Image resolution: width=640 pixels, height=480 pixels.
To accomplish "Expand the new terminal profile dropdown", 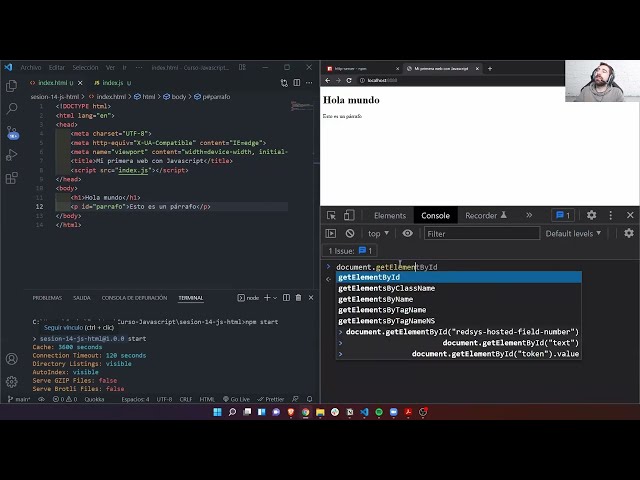I will [x=275, y=298].
